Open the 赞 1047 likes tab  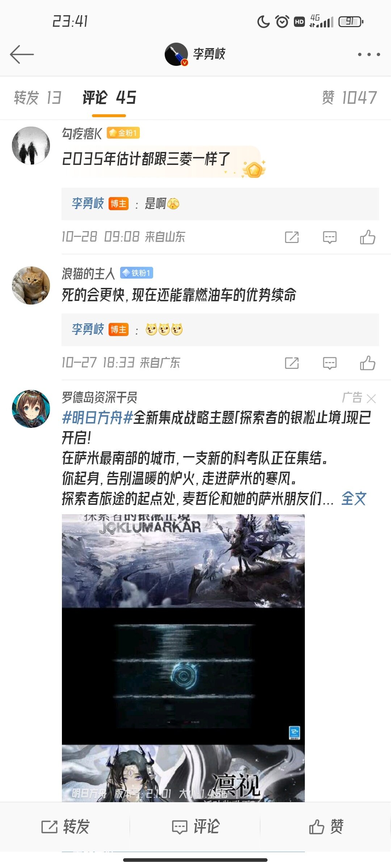tap(349, 98)
